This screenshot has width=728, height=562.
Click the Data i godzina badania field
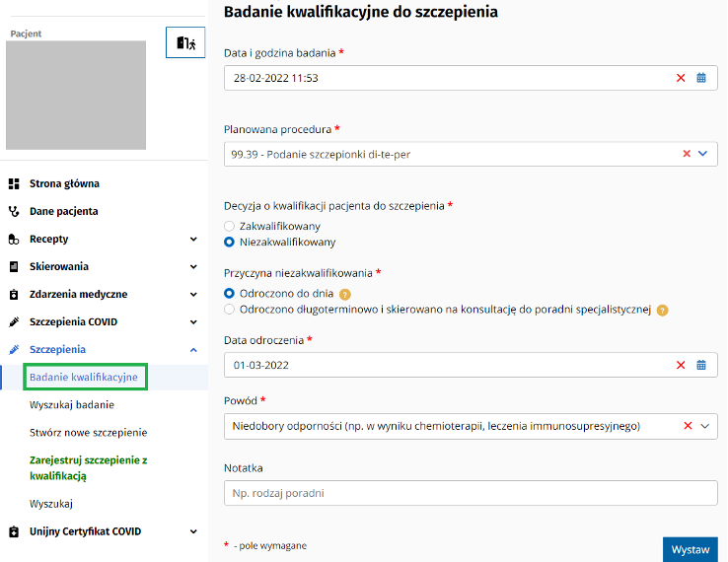[471, 78]
